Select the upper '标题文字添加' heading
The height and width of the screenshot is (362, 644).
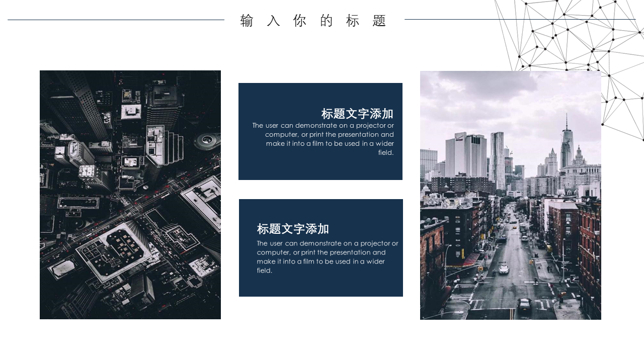357,114
